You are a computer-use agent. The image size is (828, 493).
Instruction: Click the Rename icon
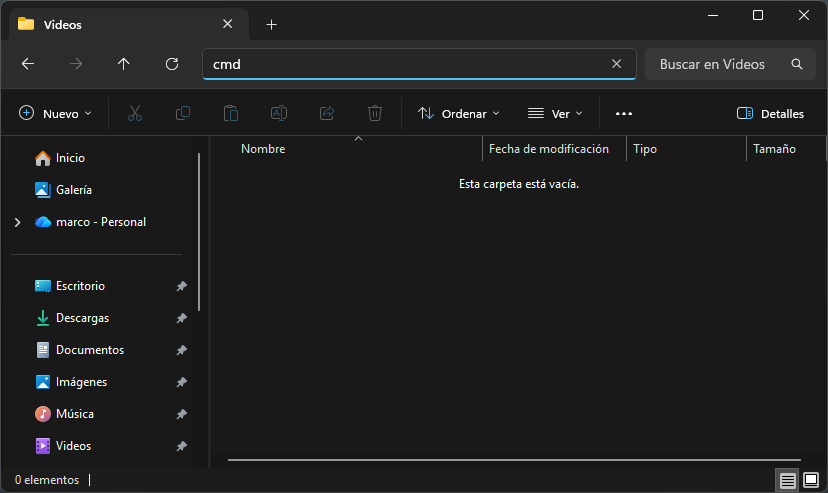pyautogui.click(x=279, y=113)
